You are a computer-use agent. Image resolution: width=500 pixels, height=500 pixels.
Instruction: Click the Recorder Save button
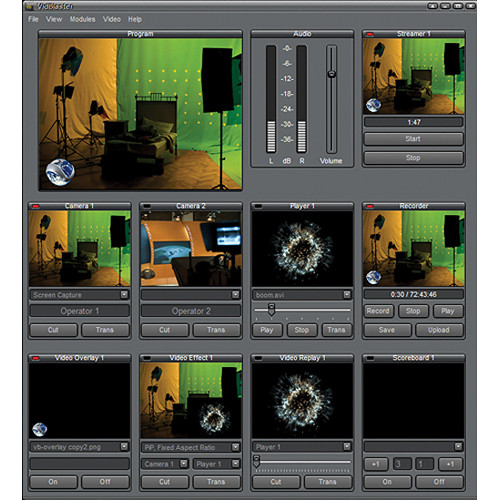click(x=387, y=330)
